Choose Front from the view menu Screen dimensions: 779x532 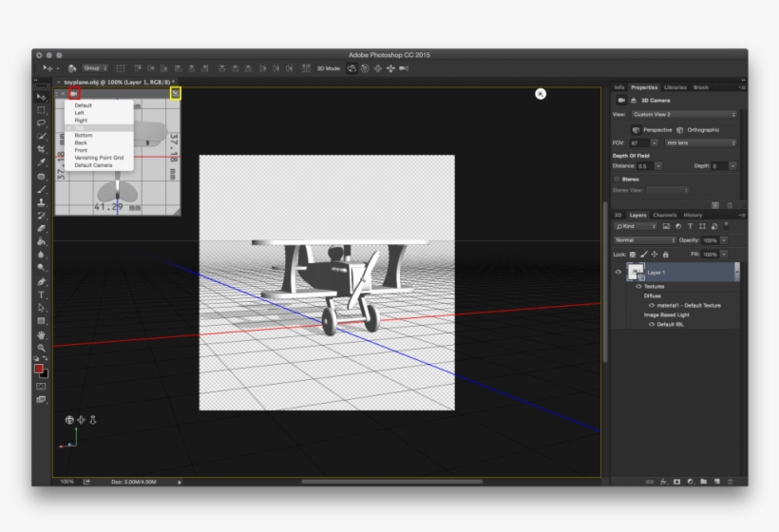coord(81,150)
